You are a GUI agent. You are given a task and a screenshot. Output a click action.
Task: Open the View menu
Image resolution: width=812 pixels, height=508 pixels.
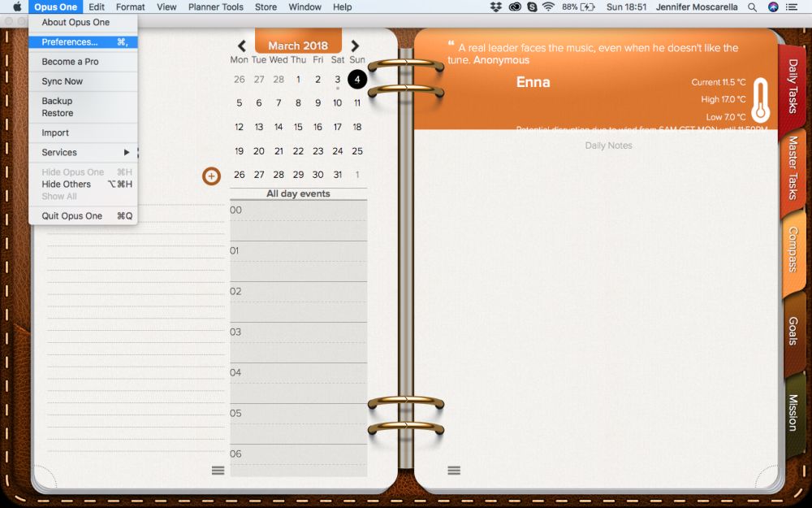[x=166, y=7]
